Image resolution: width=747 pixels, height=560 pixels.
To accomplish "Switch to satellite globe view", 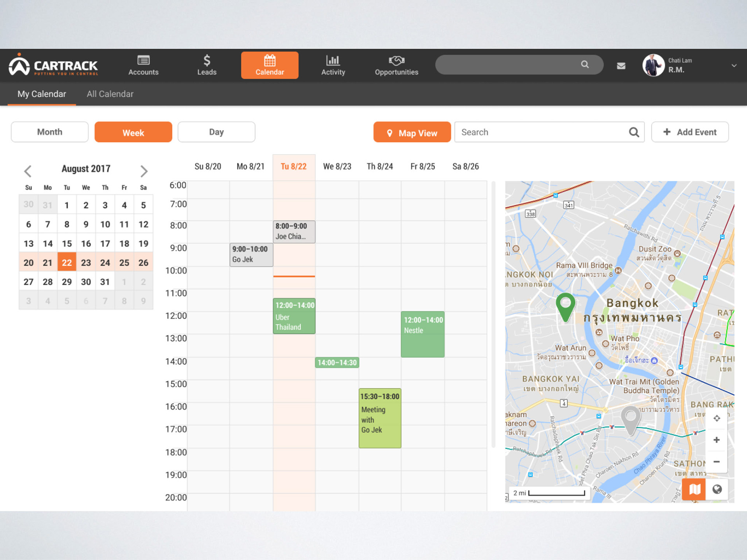I will point(717,489).
